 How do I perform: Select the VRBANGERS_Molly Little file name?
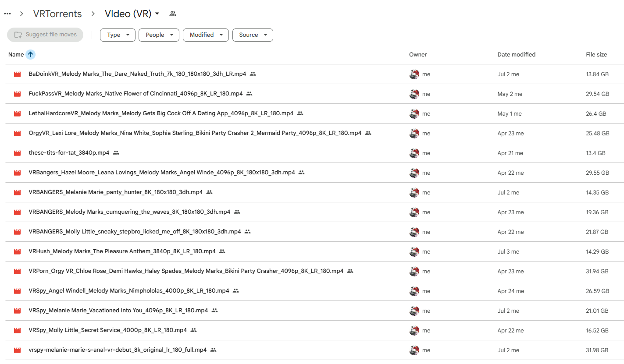pyautogui.click(x=135, y=232)
